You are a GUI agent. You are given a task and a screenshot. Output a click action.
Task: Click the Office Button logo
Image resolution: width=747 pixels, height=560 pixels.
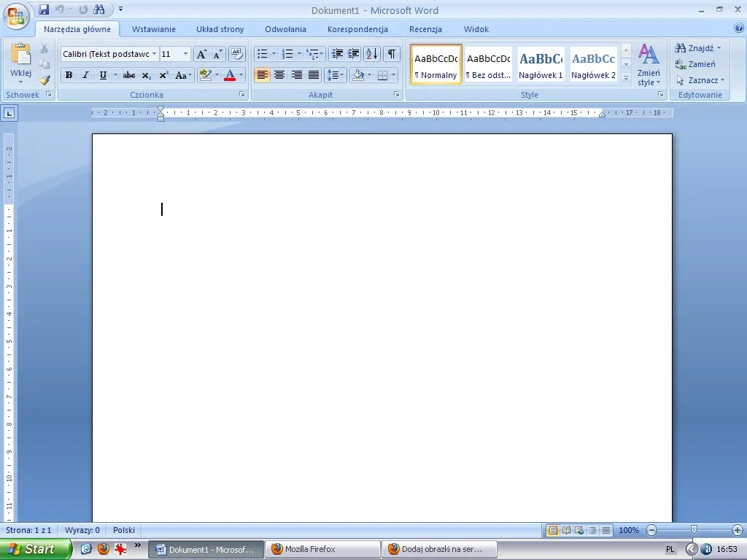coord(16,16)
